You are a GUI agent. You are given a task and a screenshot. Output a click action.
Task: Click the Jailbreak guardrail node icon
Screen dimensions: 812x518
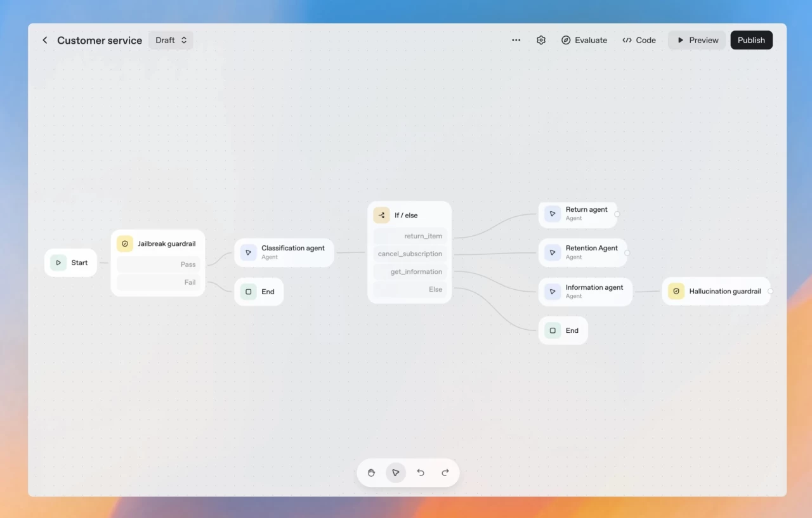click(x=124, y=243)
